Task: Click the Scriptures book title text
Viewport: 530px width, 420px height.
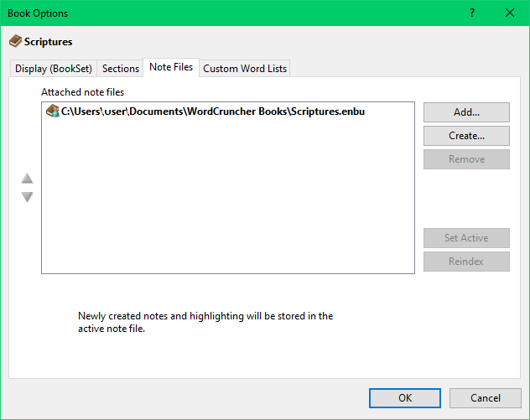Action: tap(48, 42)
